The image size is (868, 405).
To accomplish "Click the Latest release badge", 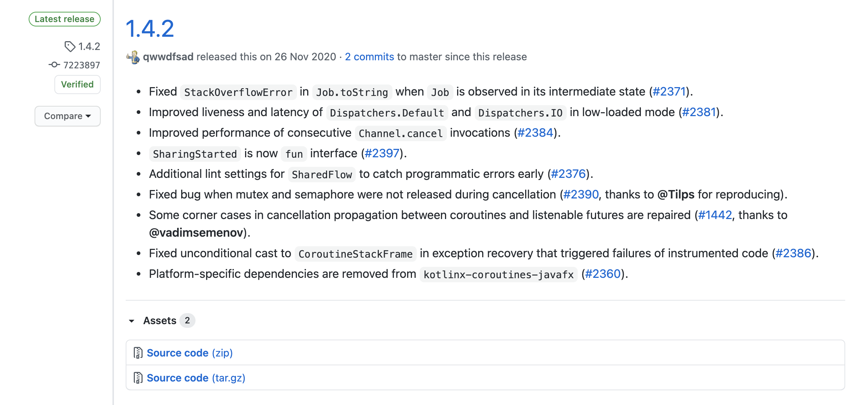I will [65, 19].
